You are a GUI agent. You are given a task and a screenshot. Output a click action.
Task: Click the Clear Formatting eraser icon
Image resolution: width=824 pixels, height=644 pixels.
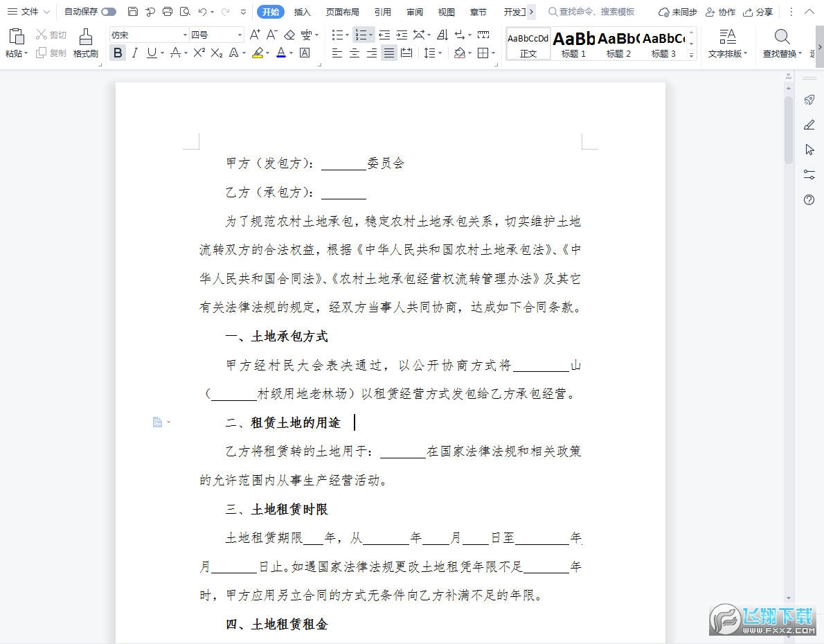[x=288, y=34]
